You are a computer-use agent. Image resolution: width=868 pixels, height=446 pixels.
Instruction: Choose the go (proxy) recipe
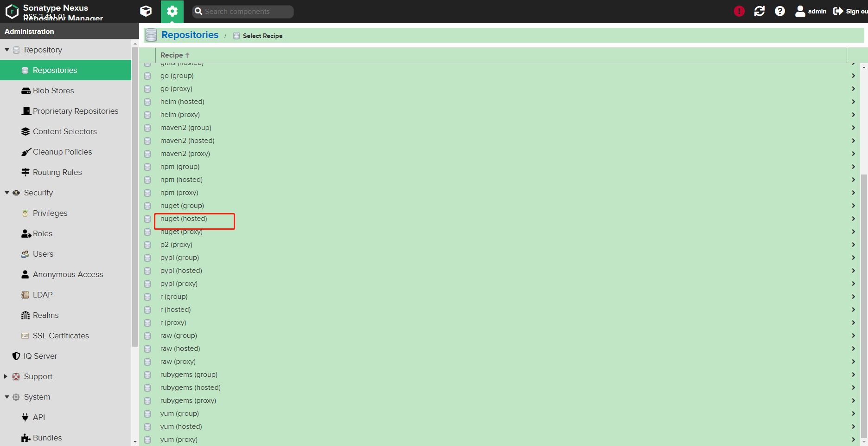[176, 89]
